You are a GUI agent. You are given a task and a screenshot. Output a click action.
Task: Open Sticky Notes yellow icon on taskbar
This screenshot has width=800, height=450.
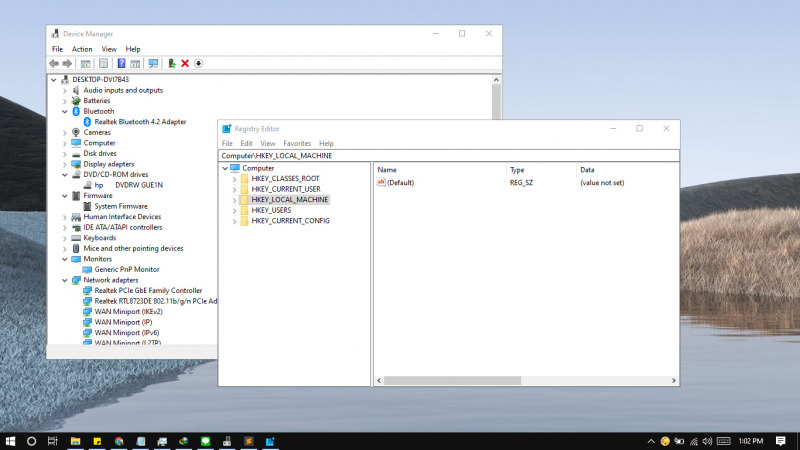point(97,441)
